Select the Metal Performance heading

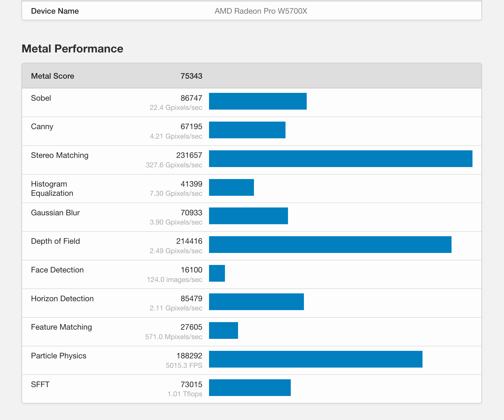tap(72, 49)
